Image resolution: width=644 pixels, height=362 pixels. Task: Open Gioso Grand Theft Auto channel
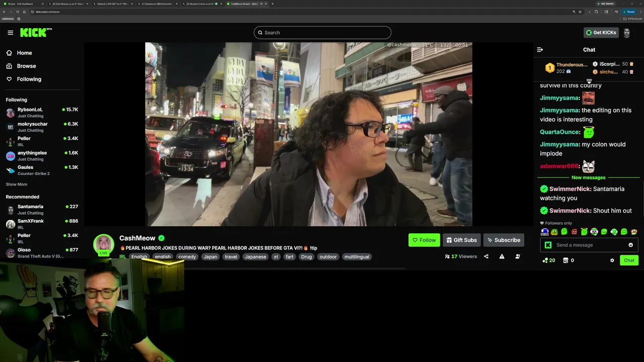pos(42,253)
